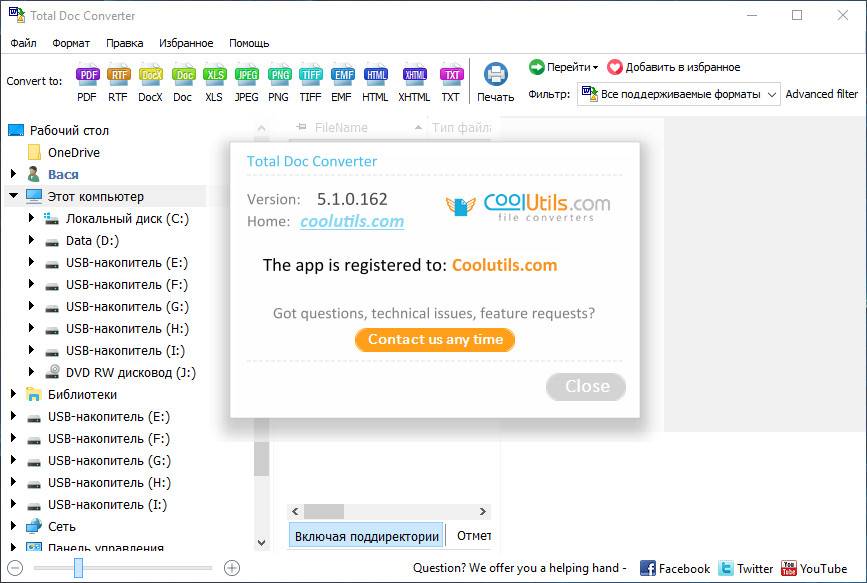The image size is (867, 583).
Task: Choose DocX conversion icon
Action: click(x=150, y=76)
